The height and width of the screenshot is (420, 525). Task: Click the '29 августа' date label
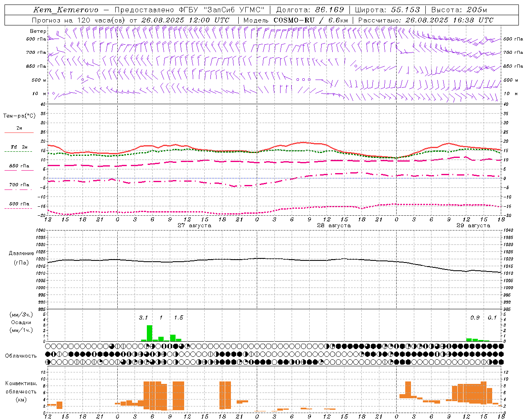[473, 226]
